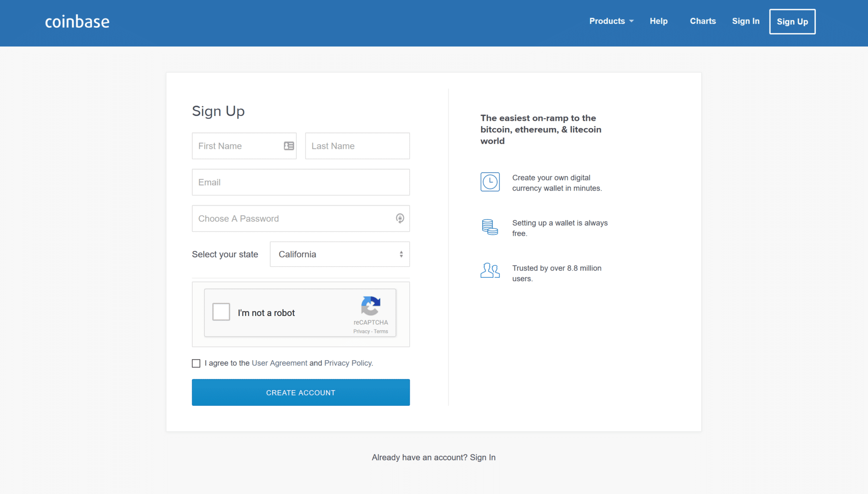Click the Privacy Policy link
This screenshot has height=494, width=868.
click(x=347, y=363)
